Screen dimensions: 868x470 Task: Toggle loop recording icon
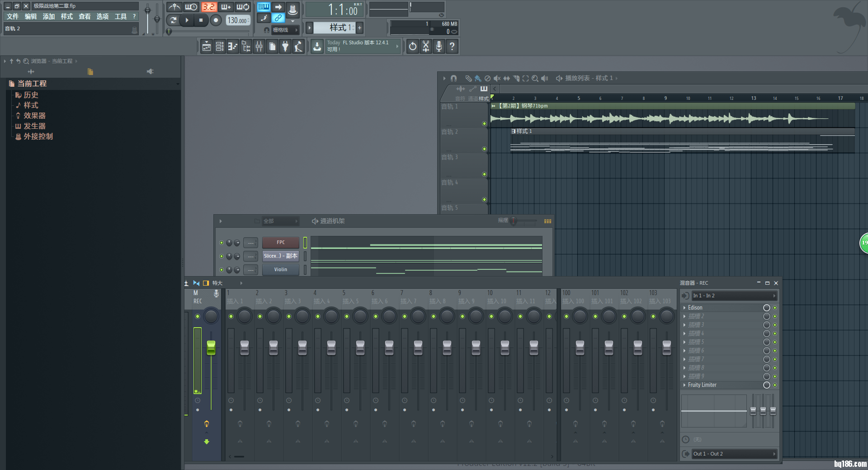pos(243,7)
